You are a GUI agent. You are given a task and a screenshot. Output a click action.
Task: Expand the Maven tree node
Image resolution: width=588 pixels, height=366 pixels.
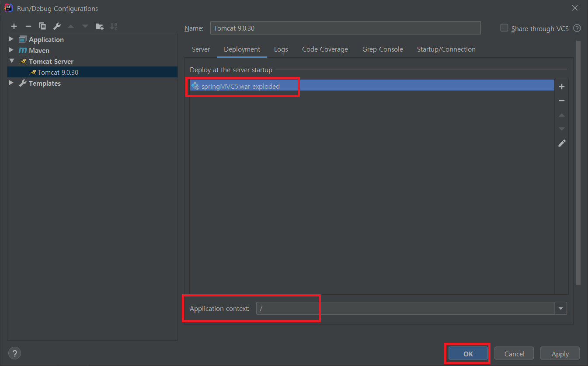11,50
